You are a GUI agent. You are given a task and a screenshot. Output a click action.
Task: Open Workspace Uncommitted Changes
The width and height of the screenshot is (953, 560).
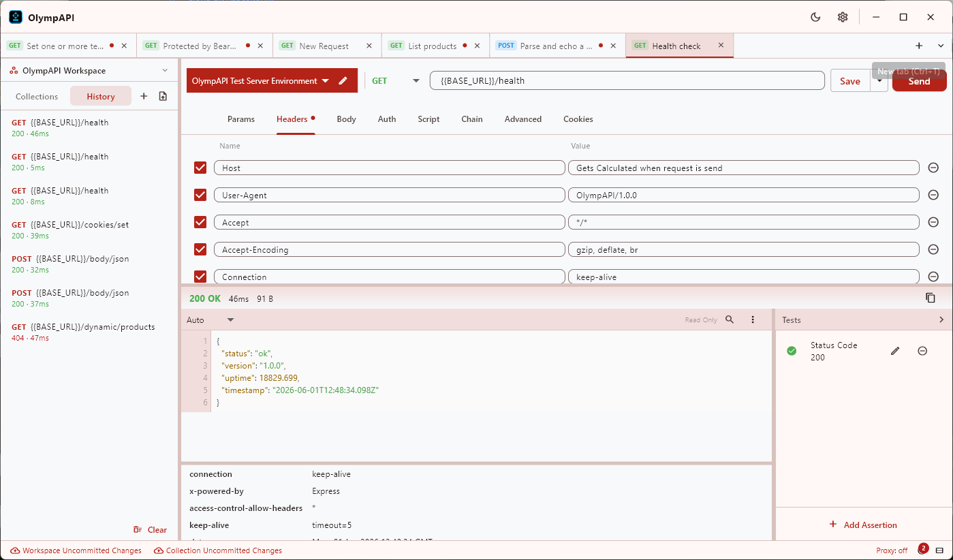pos(76,550)
